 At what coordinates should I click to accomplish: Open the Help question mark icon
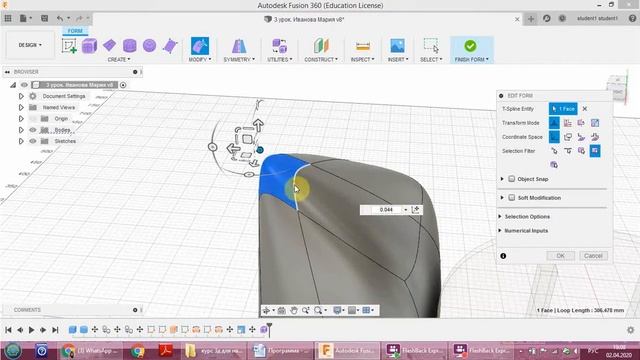632,19
